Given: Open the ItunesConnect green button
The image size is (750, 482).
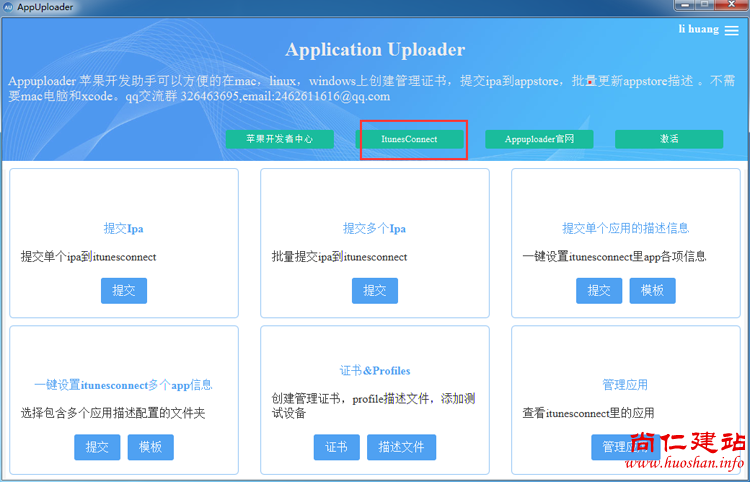Looking at the screenshot, I should tap(410, 139).
